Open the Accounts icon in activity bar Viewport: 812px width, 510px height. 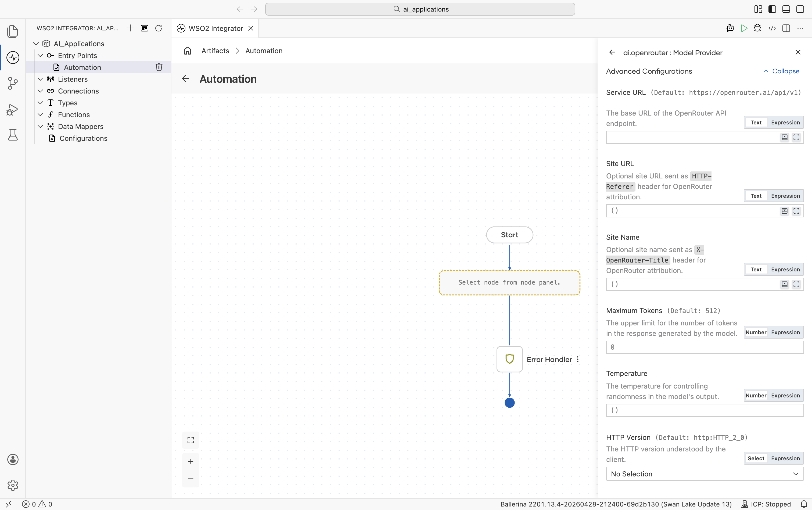(13, 459)
